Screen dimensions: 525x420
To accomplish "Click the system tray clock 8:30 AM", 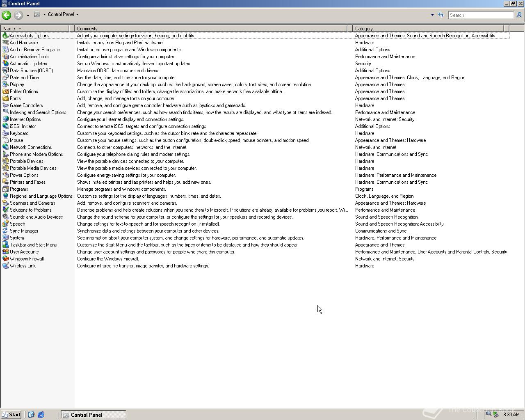I will click(x=511, y=415).
